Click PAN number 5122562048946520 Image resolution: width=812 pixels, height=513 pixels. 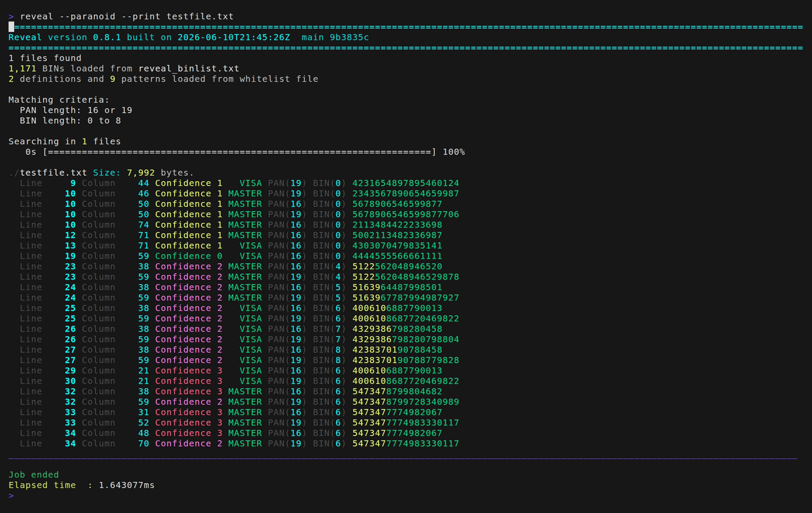pos(397,267)
